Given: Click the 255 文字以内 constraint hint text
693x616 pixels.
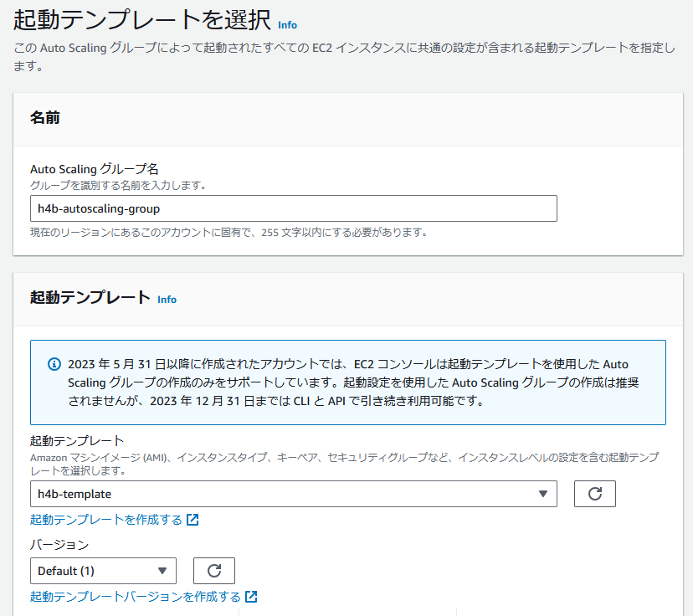Looking at the screenshot, I should [228, 233].
